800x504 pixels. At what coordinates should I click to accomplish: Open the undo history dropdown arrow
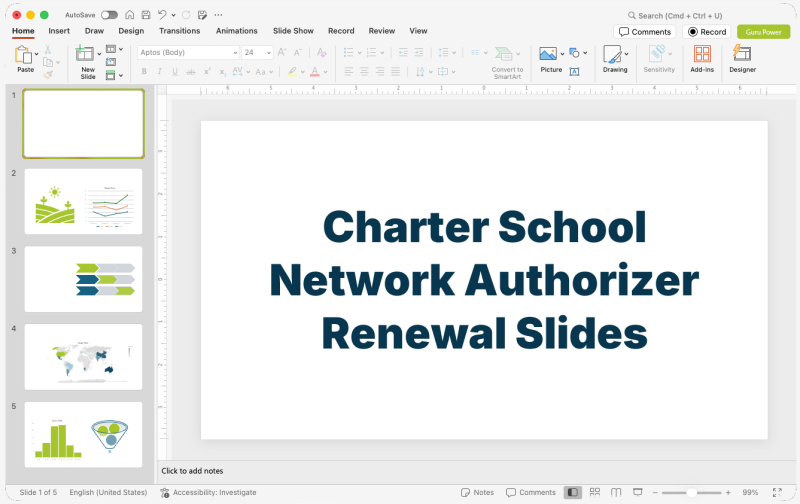point(173,15)
